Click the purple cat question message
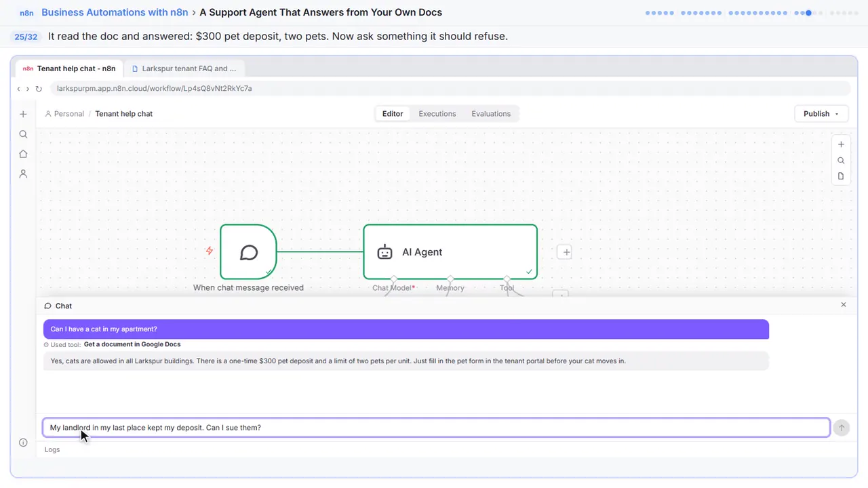The width and height of the screenshot is (868, 488). [x=406, y=329]
